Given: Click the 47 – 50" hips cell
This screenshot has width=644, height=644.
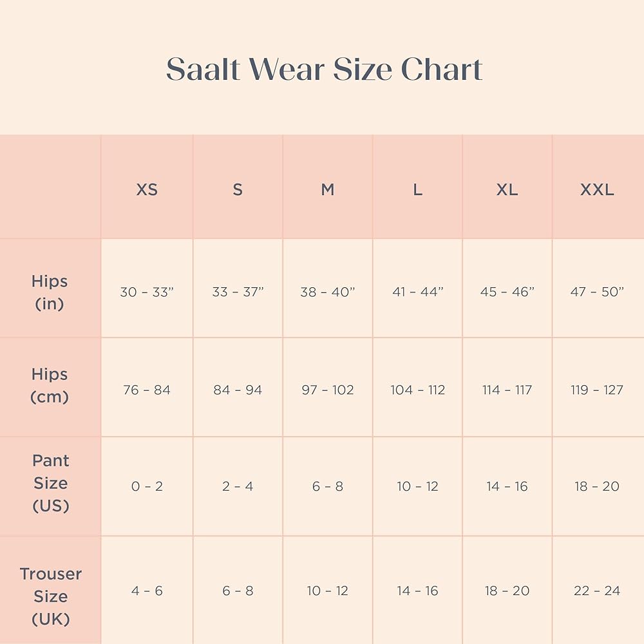Looking at the screenshot, I should [x=597, y=292].
